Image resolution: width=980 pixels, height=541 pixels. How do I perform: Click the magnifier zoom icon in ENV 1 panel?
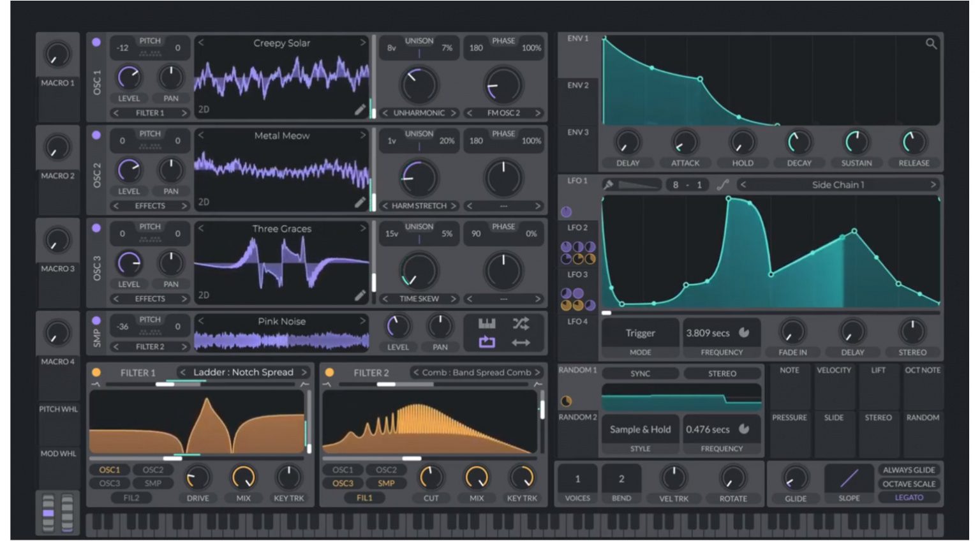tap(930, 43)
